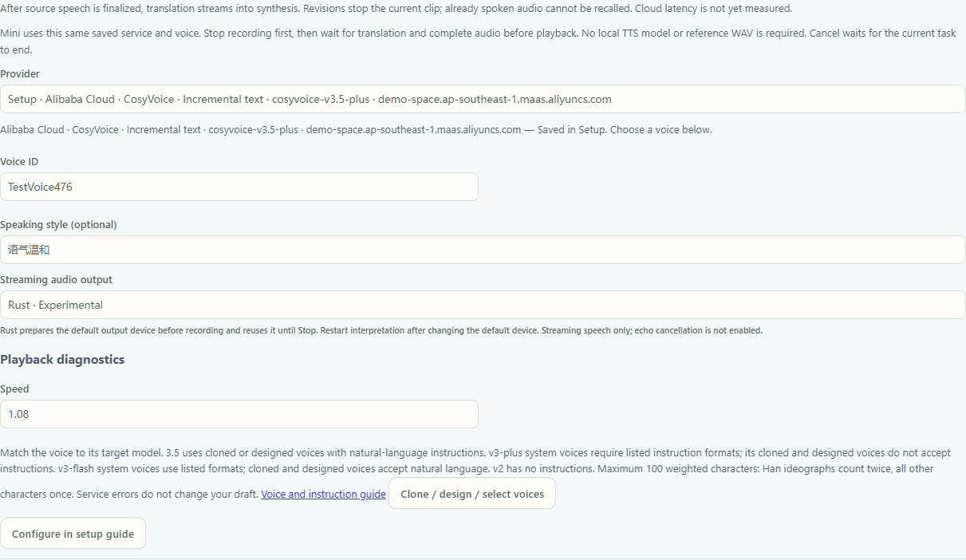The width and height of the screenshot is (966, 560).
Task: Focus the Speaking style text field
Action: click(483, 250)
